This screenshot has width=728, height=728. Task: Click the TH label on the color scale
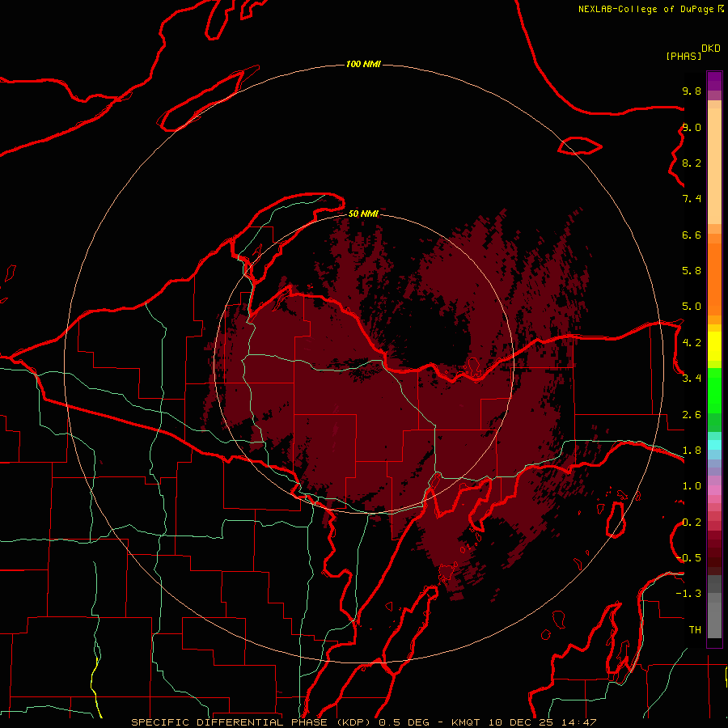(x=695, y=630)
